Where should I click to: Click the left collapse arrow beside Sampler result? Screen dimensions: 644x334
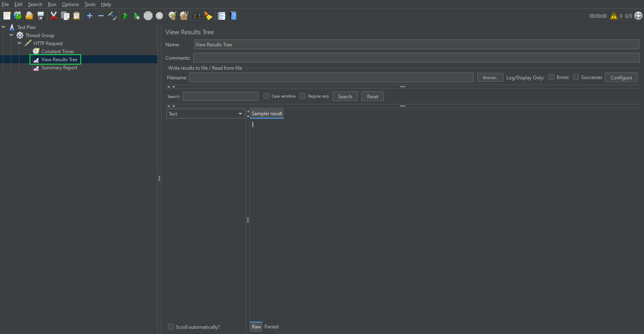click(248, 111)
